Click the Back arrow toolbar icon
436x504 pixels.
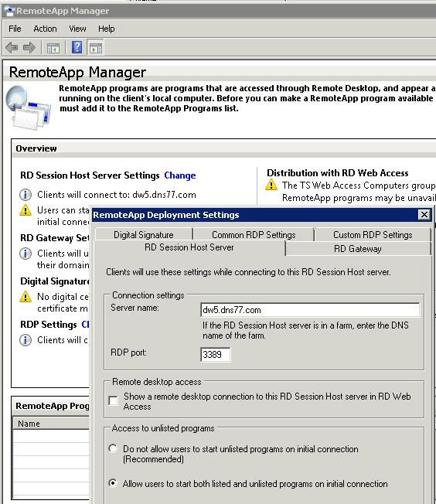click(12, 48)
